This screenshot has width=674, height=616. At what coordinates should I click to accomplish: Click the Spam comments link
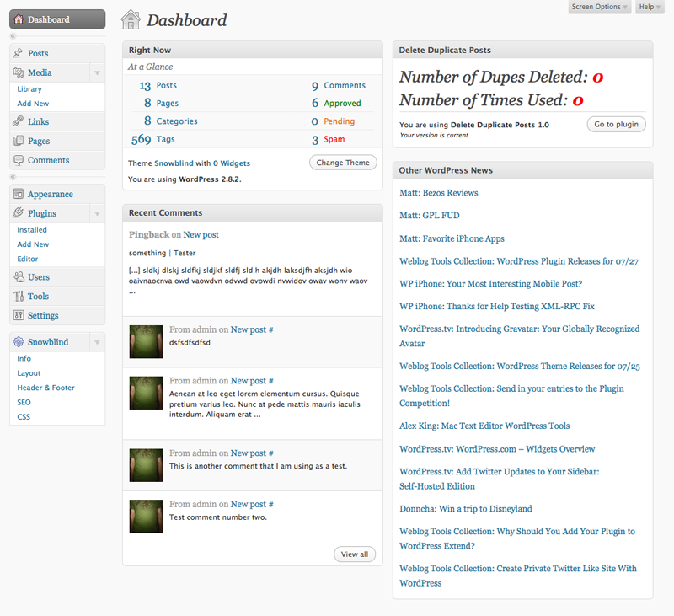tap(334, 139)
